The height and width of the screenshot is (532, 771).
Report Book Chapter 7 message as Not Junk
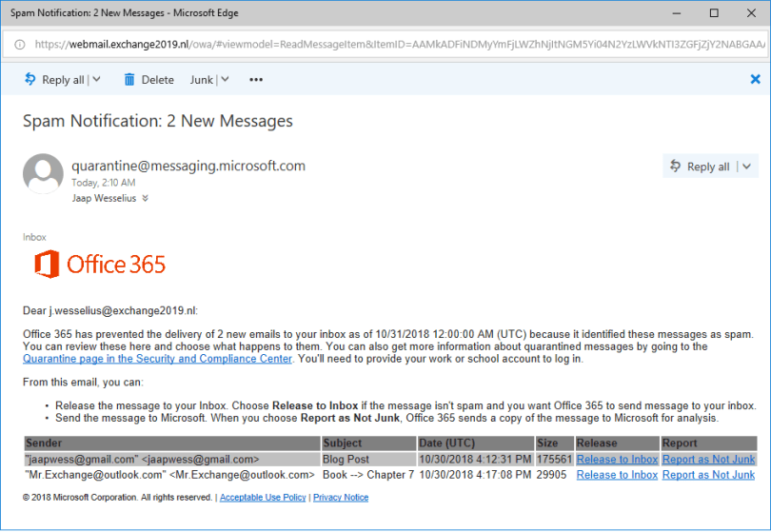coord(708,474)
